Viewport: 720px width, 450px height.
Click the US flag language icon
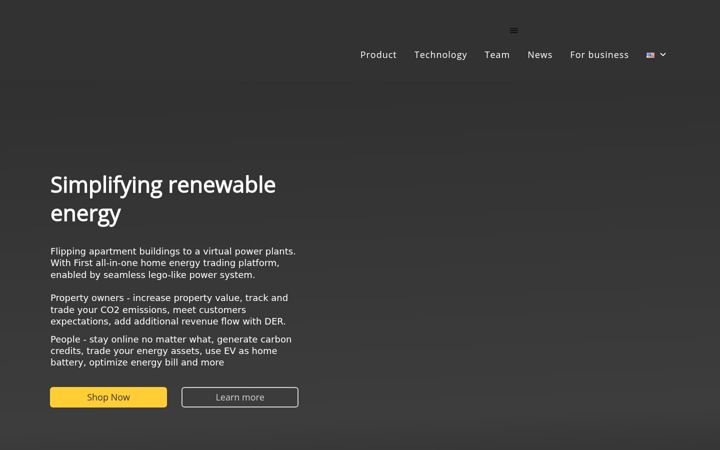(650, 55)
